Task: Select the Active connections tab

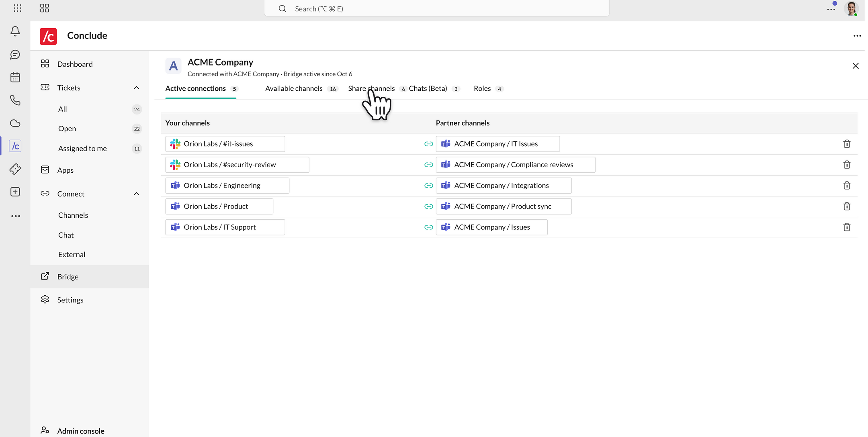Action: (x=201, y=88)
